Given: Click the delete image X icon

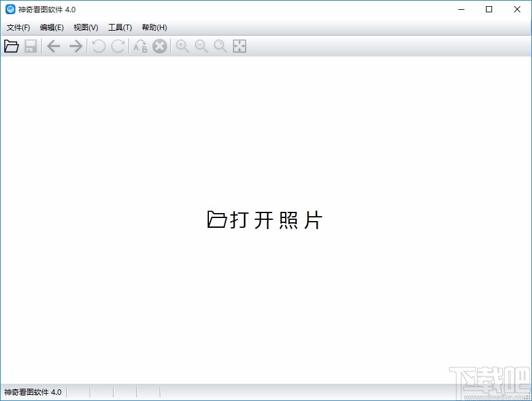Looking at the screenshot, I should click(160, 46).
